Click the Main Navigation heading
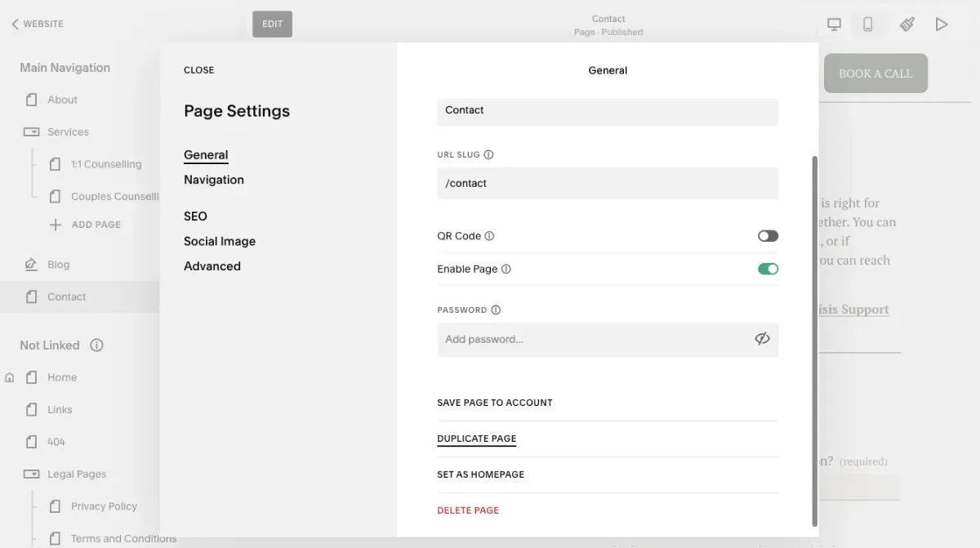Screen dimensions: 980x548 tap(65, 68)
